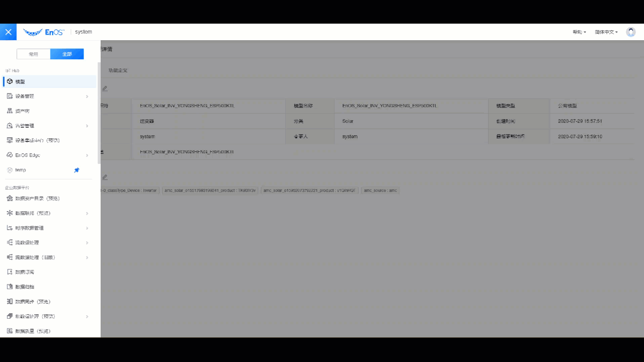Click the 资产树 tree icon
Viewport: 644px width, 362px height.
tap(10, 111)
